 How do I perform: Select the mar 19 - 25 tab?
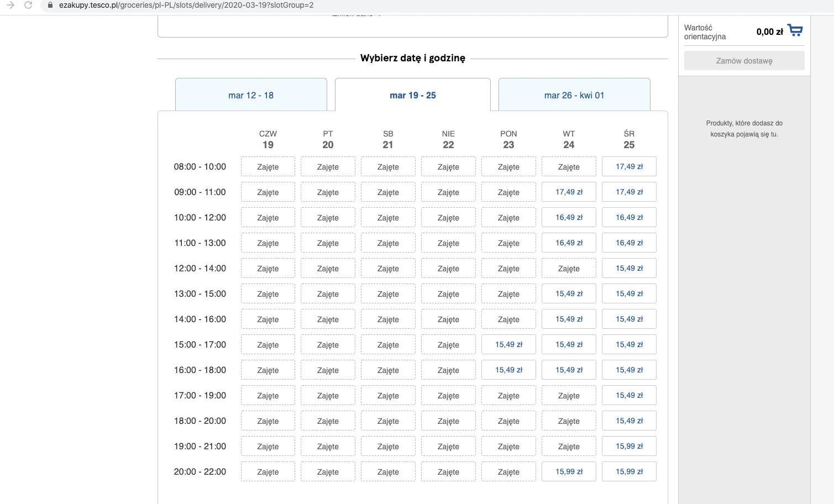(413, 95)
